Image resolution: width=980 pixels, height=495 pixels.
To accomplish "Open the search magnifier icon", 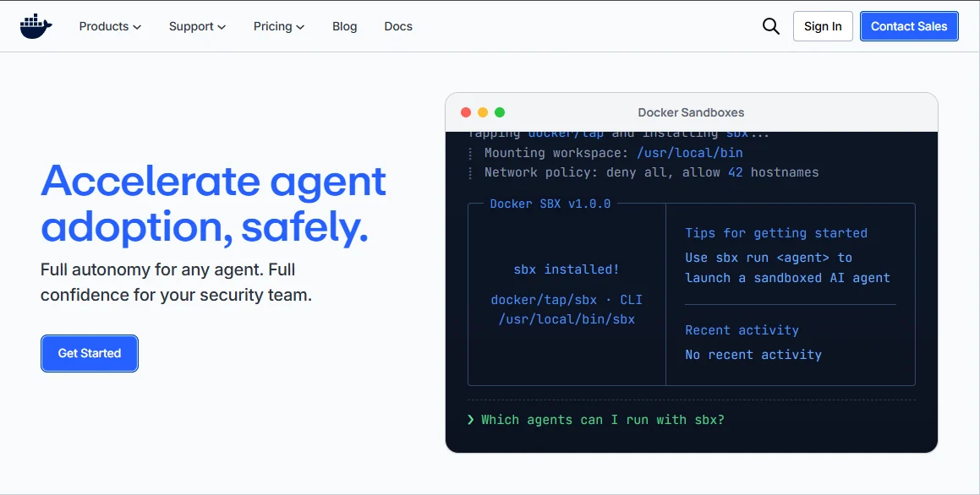I will (x=770, y=26).
